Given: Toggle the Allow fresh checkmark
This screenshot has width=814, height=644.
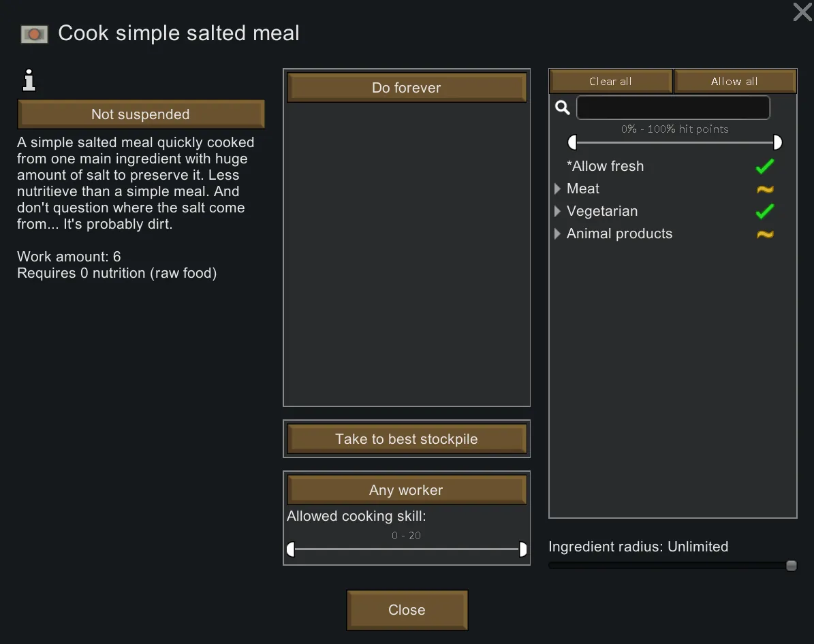Looking at the screenshot, I should pos(765,166).
